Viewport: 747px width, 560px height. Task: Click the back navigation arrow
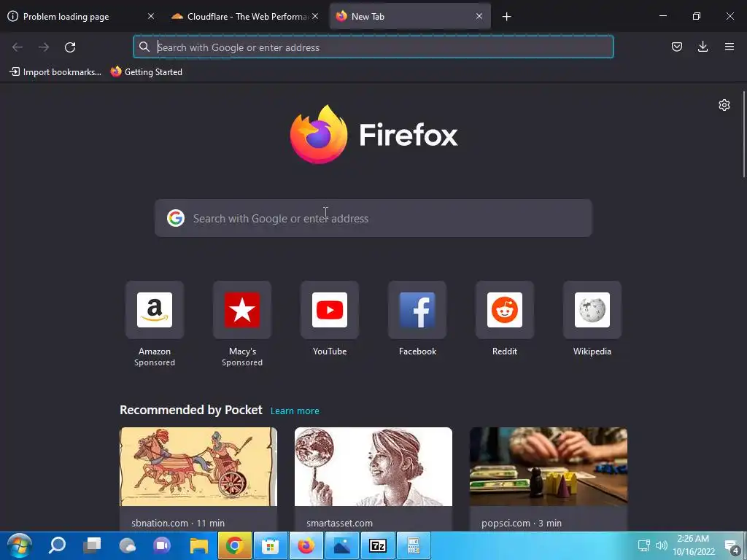18,47
